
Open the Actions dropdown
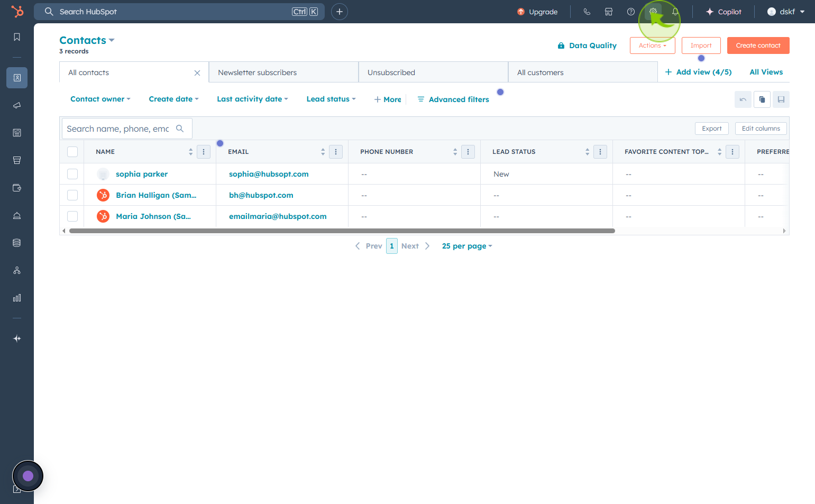[652, 45]
